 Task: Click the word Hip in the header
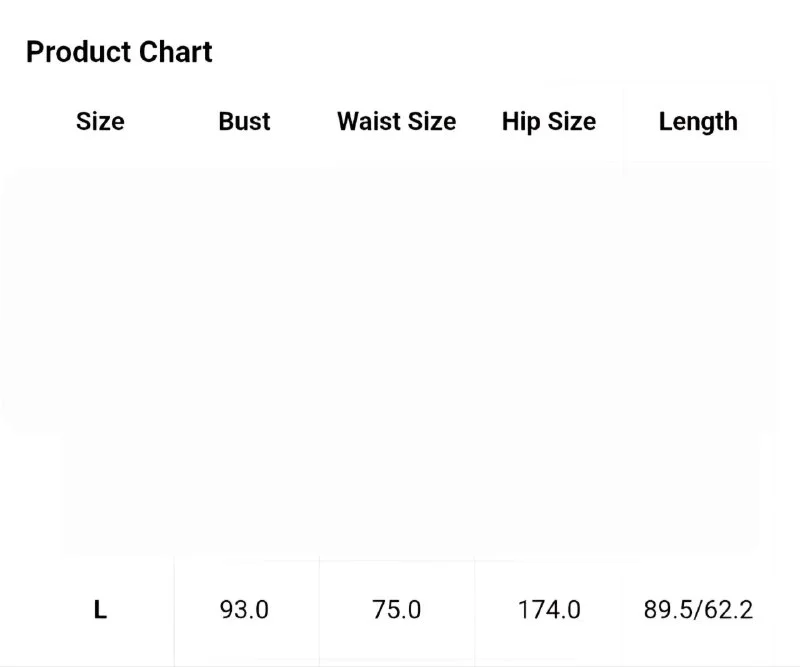520,122
